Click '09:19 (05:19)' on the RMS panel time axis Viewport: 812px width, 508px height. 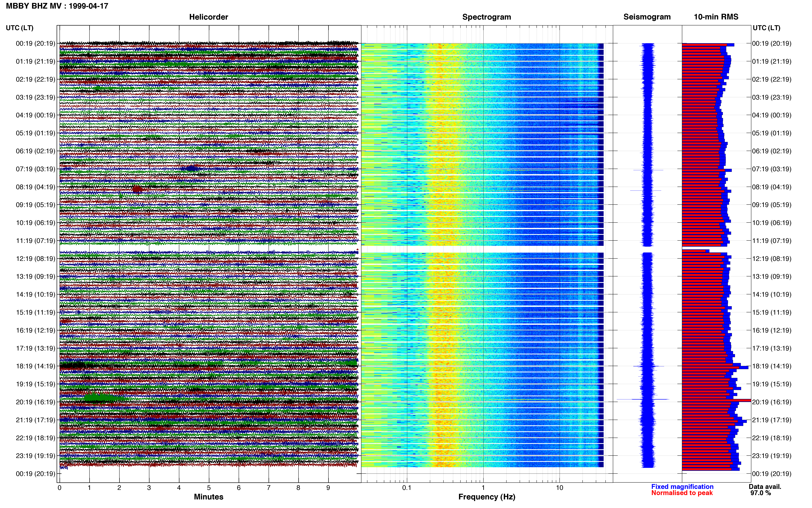click(771, 205)
